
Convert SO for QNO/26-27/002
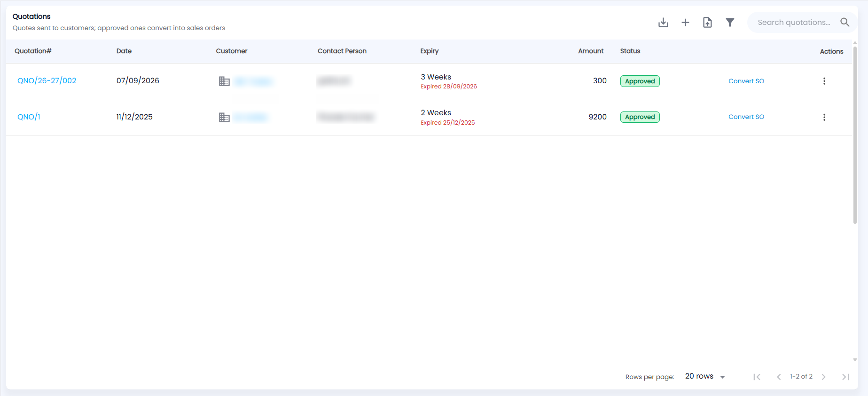(746, 81)
